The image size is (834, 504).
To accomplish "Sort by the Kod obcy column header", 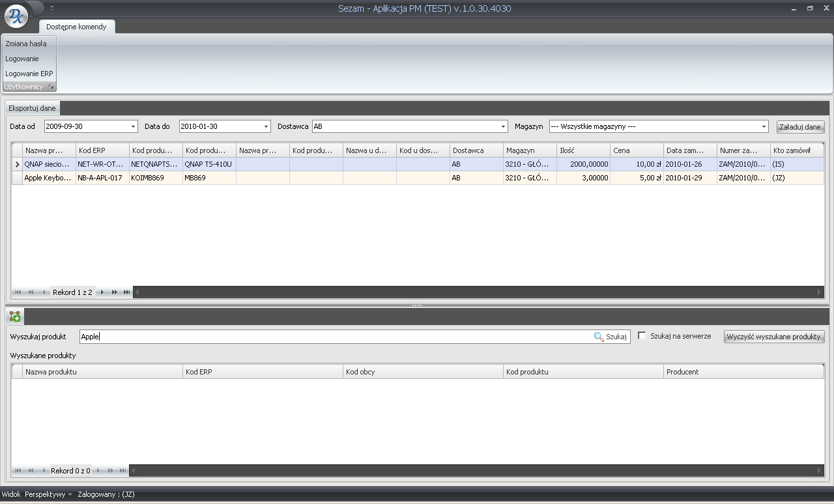I will (423, 372).
